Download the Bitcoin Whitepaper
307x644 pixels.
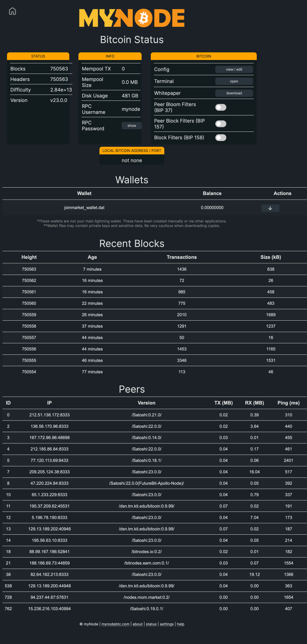click(234, 93)
